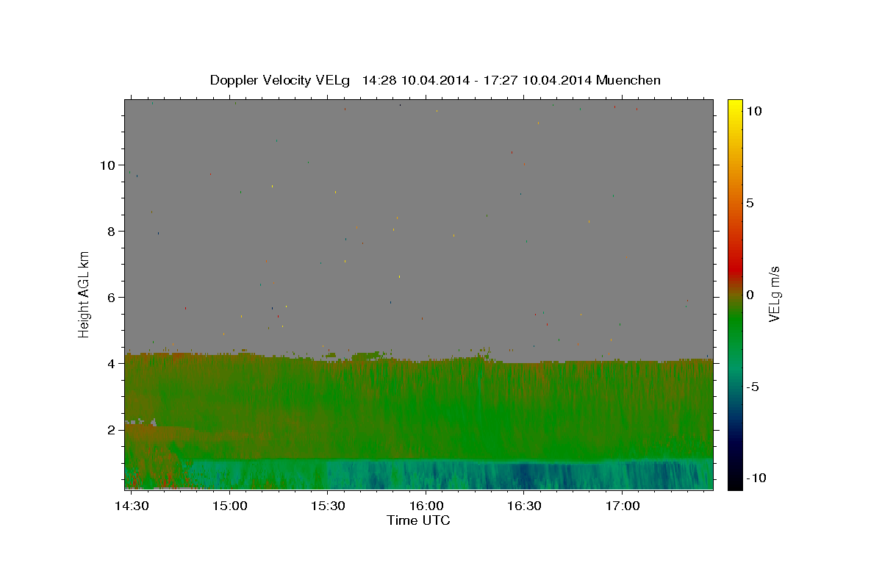Click the 16:00 time tick label

coord(426,506)
